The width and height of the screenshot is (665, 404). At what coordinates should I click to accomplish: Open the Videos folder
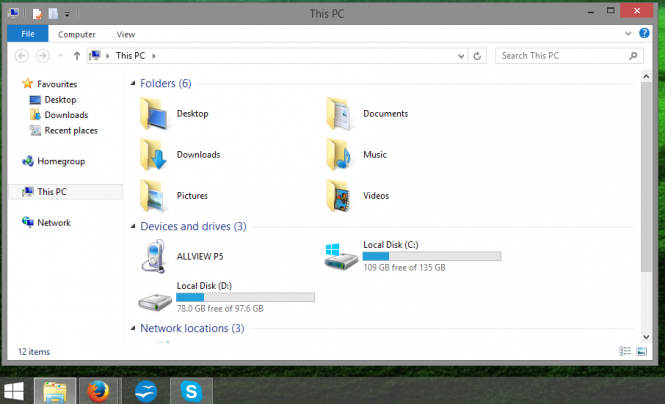[x=376, y=196]
